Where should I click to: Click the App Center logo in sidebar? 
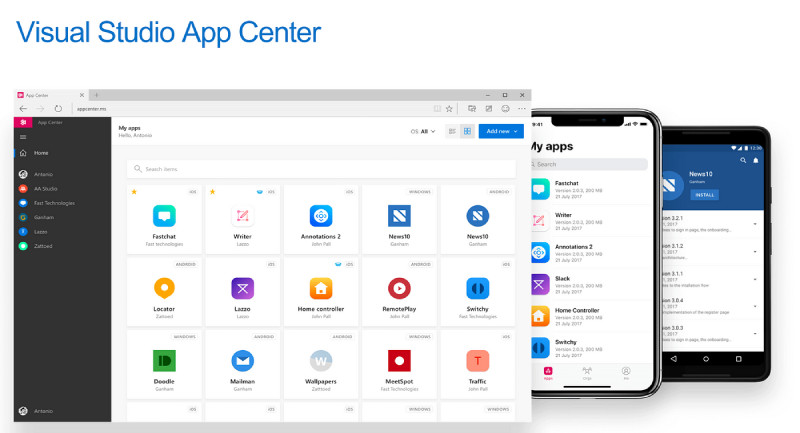click(x=23, y=122)
